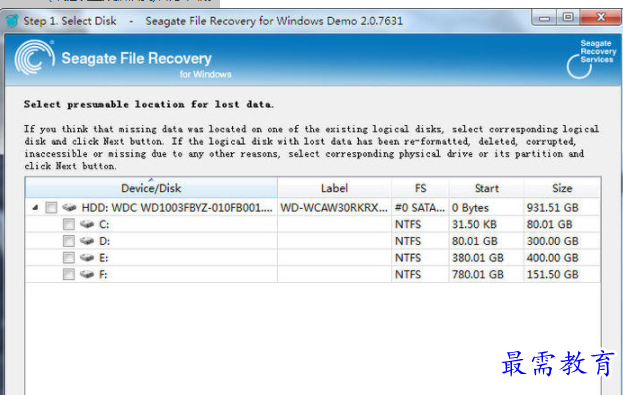Collapse the HDD WDC tree node
This screenshot has width=623, height=395.
coord(35,207)
